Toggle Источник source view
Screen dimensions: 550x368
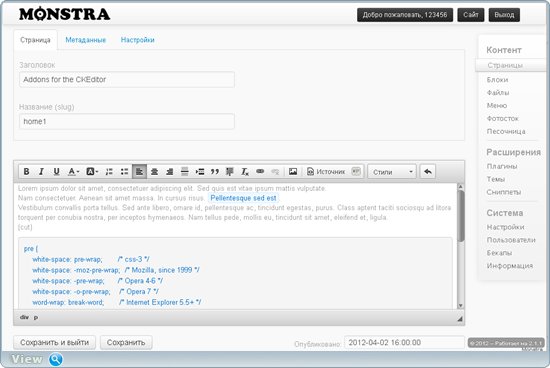tap(326, 172)
